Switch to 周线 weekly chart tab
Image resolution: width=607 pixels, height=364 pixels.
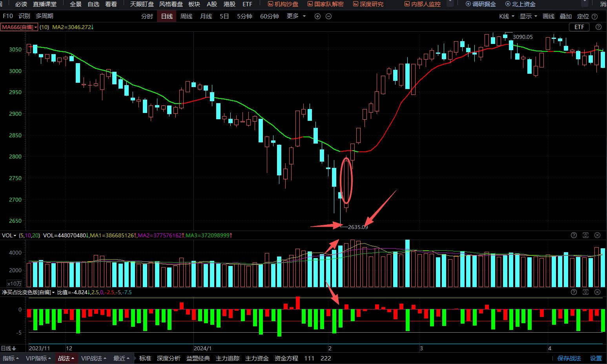[186, 16]
